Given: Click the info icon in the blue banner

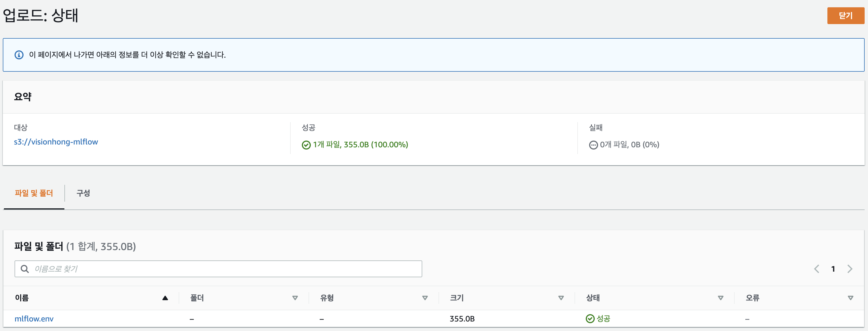Looking at the screenshot, I should pyautogui.click(x=19, y=55).
